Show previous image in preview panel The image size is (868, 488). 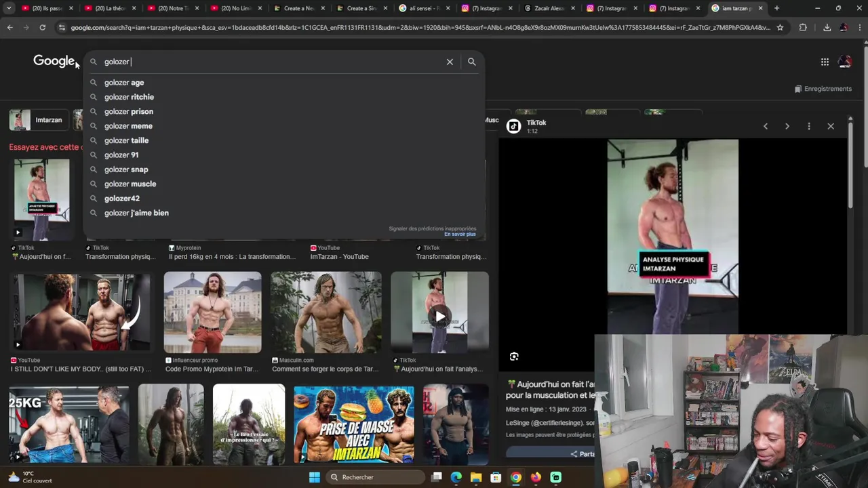pos(766,126)
